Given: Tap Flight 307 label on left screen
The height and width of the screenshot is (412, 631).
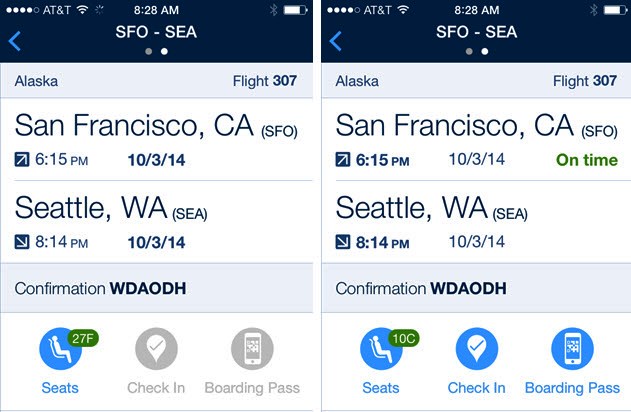Looking at the screenshot, I should point(264,81).
